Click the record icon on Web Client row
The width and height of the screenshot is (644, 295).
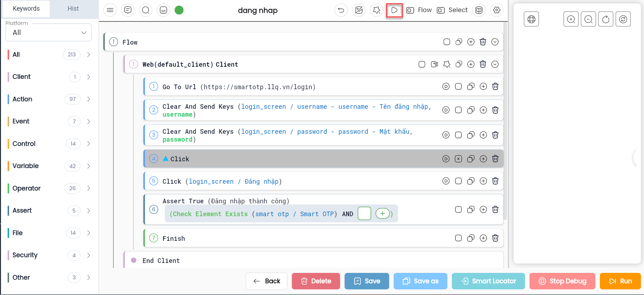(x=435, y=64)
